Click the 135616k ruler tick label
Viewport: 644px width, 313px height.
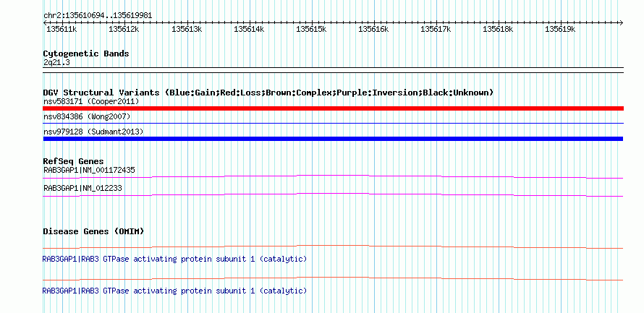373,29
